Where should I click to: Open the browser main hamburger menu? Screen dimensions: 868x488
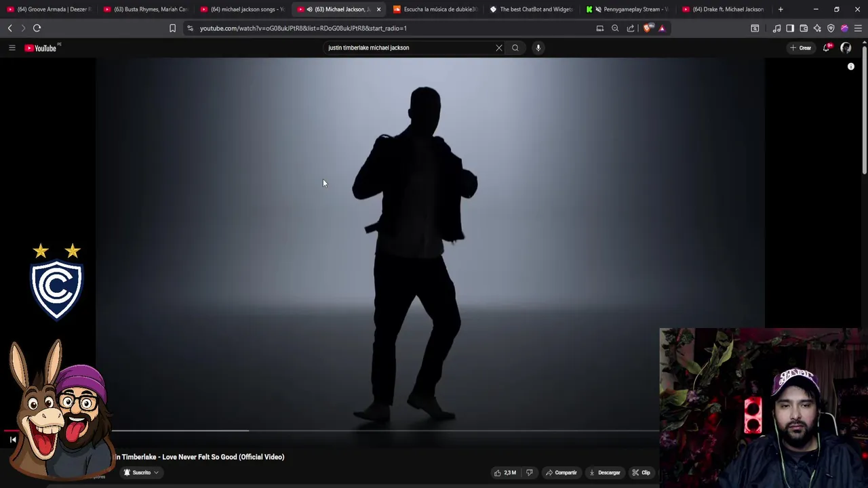(858, 28)
